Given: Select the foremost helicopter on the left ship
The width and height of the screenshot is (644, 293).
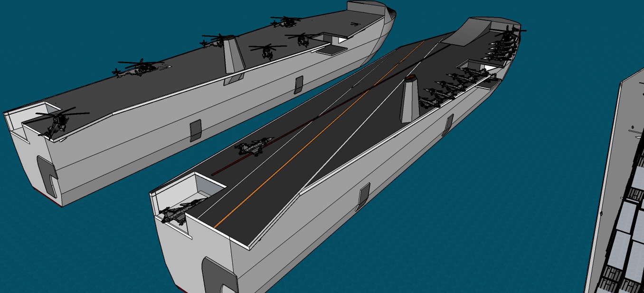Looking at the screenshot, I should click(x=286, y=21).
